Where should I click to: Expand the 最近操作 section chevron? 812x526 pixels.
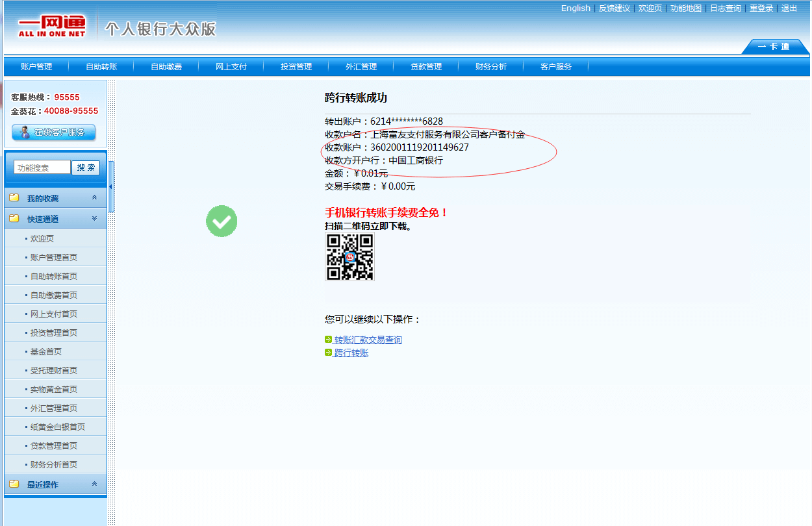[x=94, y=484]
